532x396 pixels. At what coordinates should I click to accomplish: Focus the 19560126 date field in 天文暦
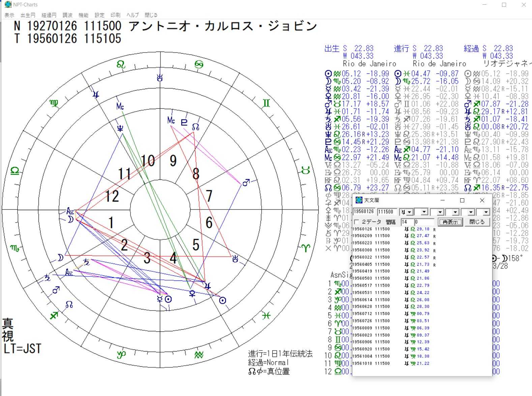pos(364,212)
